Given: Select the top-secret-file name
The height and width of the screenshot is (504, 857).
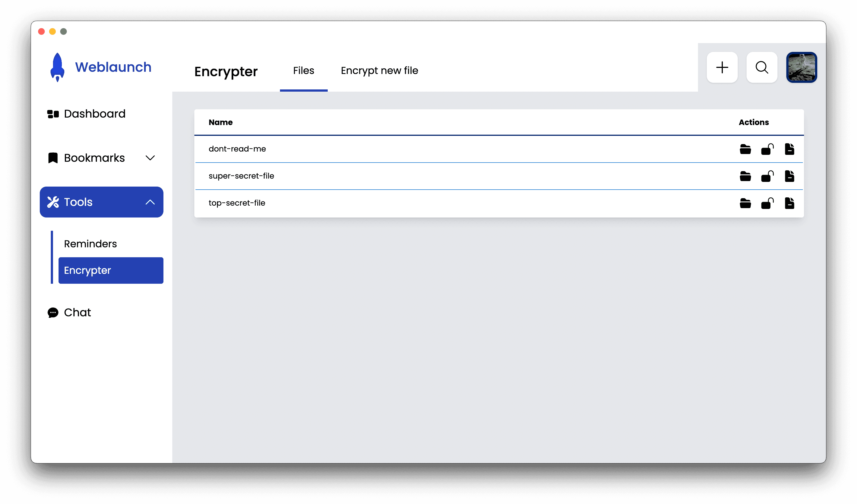Looking at the screenshot, I should (237, 203).
